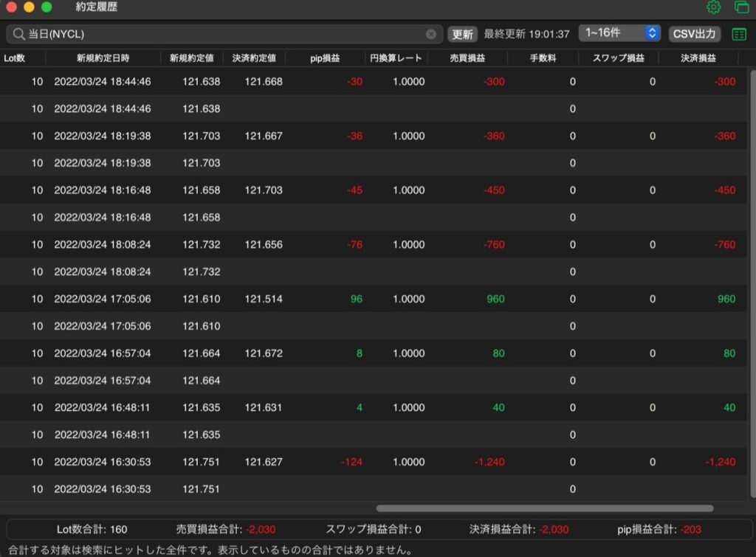Open the green column table view icon

click(x=739, y=34)
